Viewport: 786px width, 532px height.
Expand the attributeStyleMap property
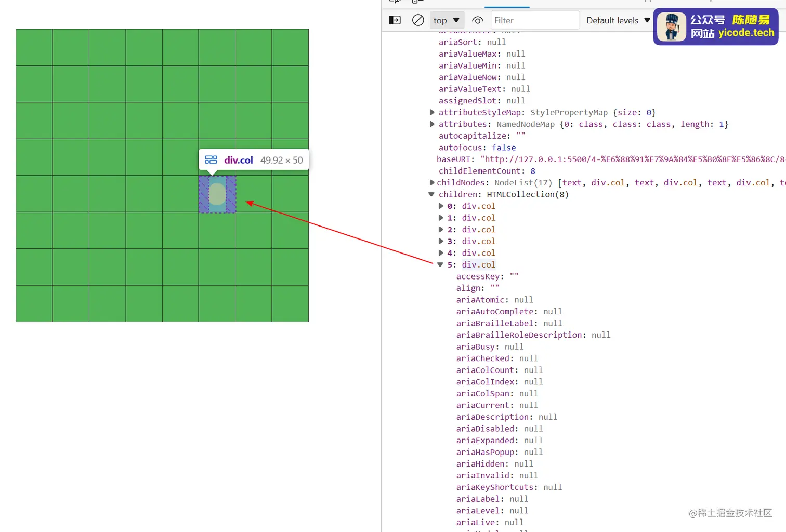point(432,112)
